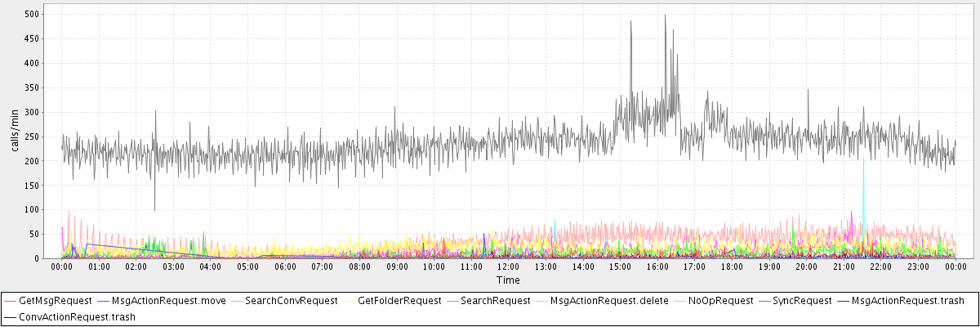Click the MsgActionRequest.trash legend item

906,301
